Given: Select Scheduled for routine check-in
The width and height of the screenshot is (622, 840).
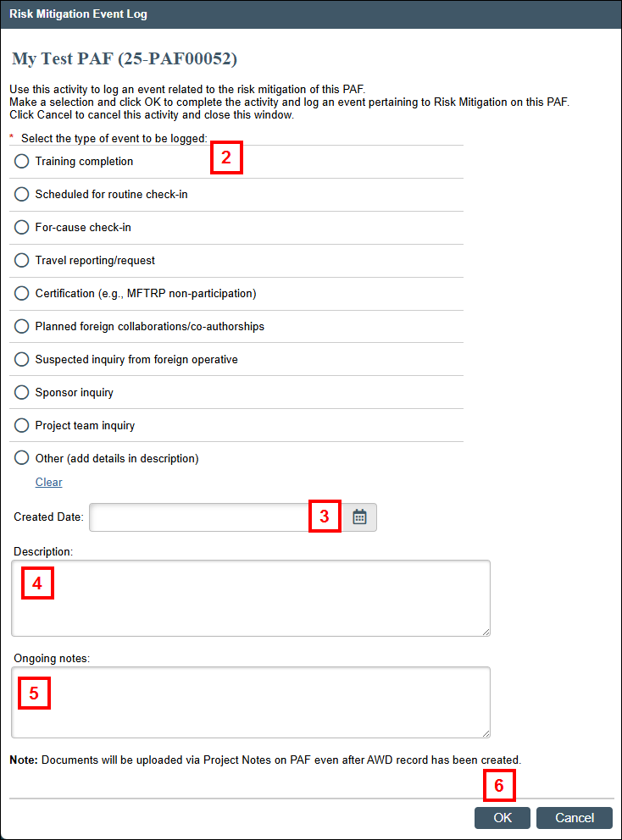Looking at the screenshot, I should coord(21,194).
